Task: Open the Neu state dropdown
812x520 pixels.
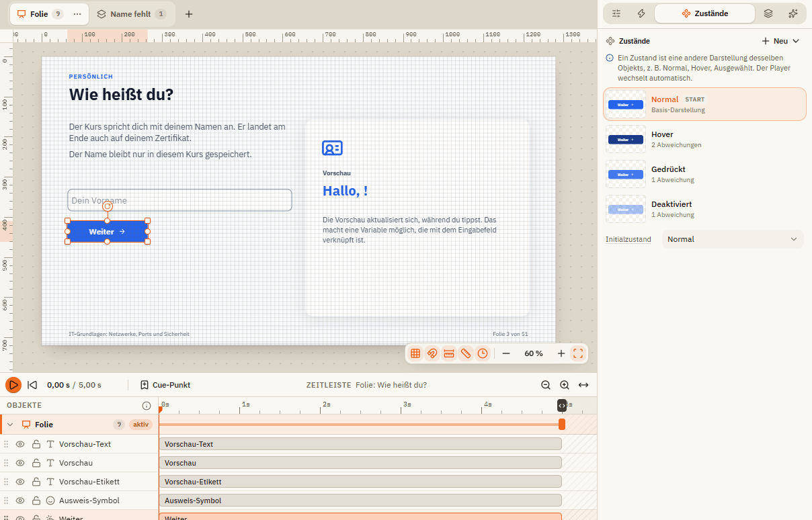Action: (x=780, y=41)
